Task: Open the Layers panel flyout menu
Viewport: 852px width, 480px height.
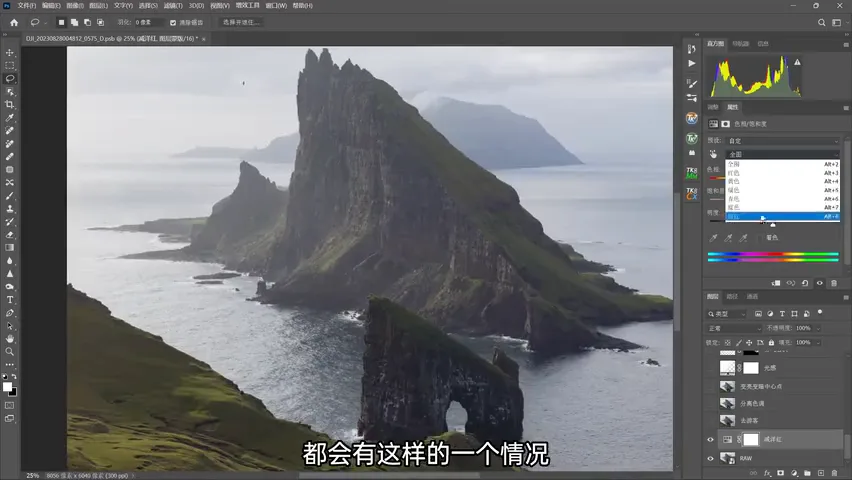Action: point(846,297)
